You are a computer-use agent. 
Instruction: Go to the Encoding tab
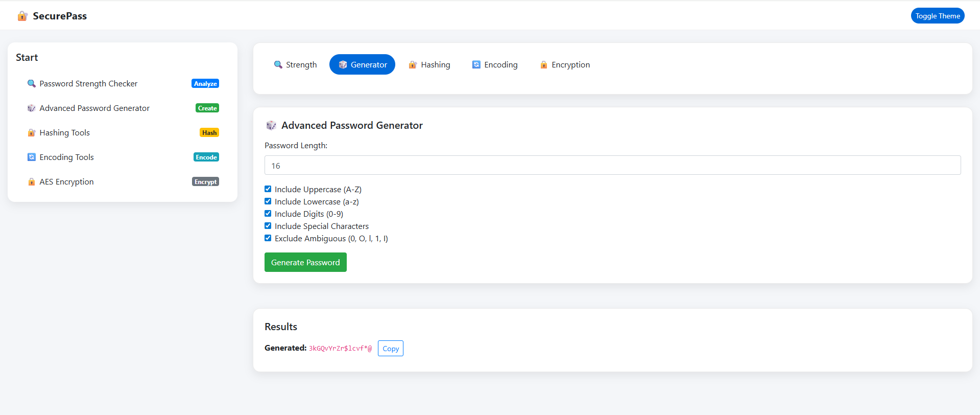click(x=494, y=64)
